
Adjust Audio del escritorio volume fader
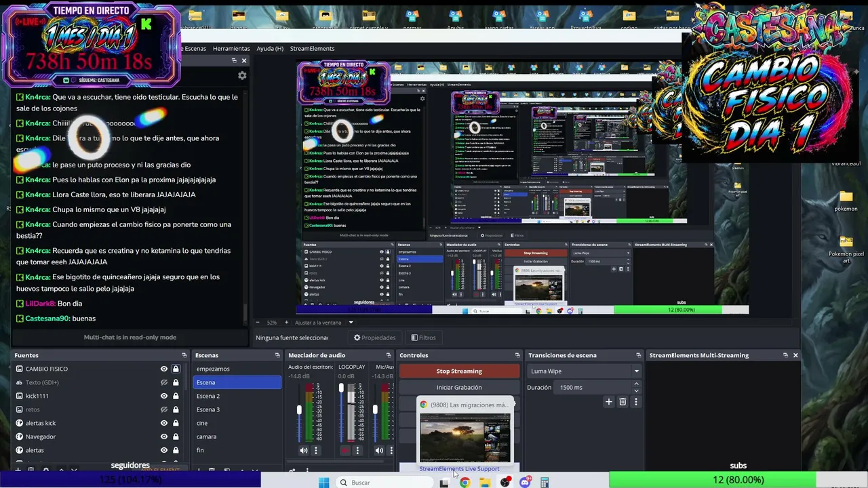[299, 410]
